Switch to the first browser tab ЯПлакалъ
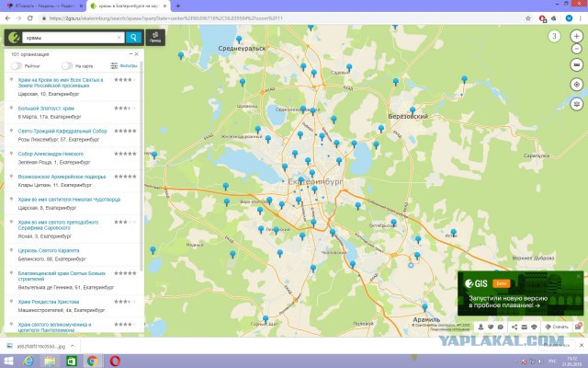Screen dimensions: 588x368 44,6
